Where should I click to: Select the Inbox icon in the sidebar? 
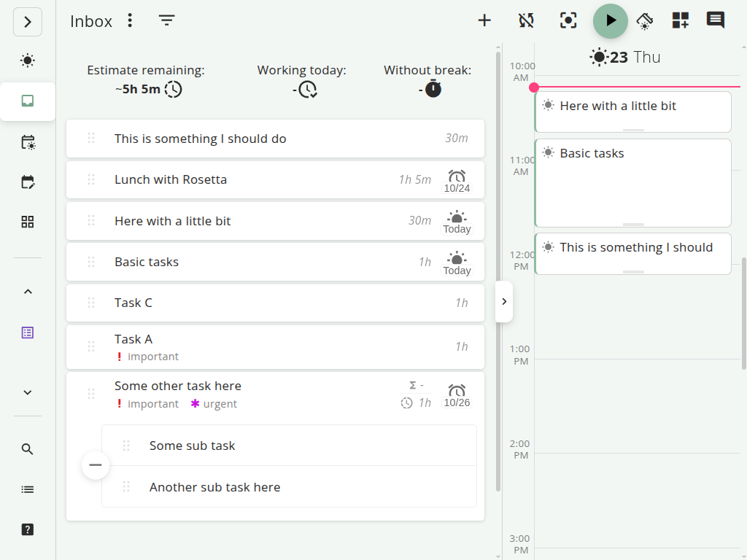point(27,101)
